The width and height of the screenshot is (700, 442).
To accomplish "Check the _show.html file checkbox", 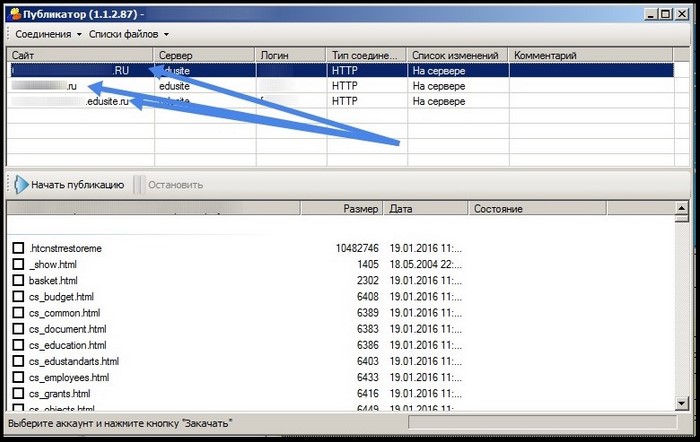I will 18,264.
